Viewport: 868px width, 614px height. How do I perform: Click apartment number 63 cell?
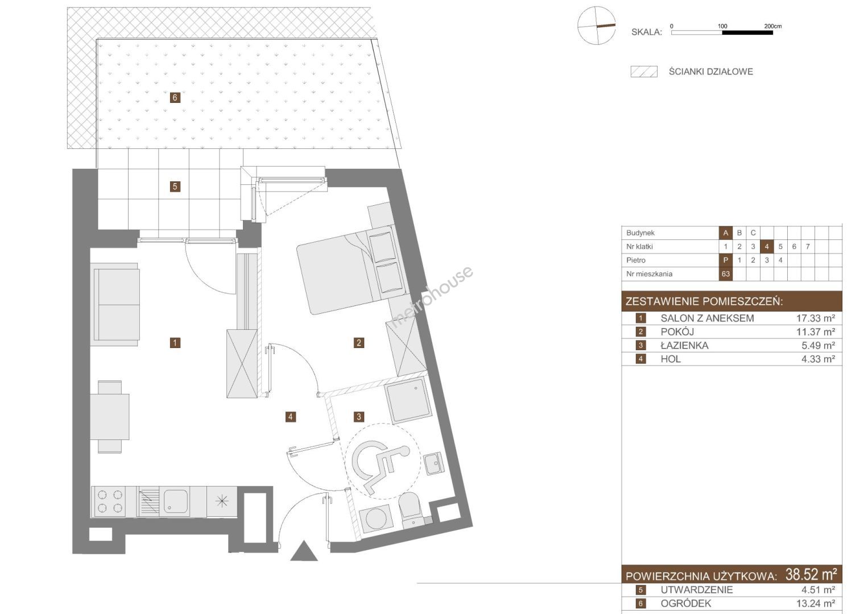pos(725,274)
